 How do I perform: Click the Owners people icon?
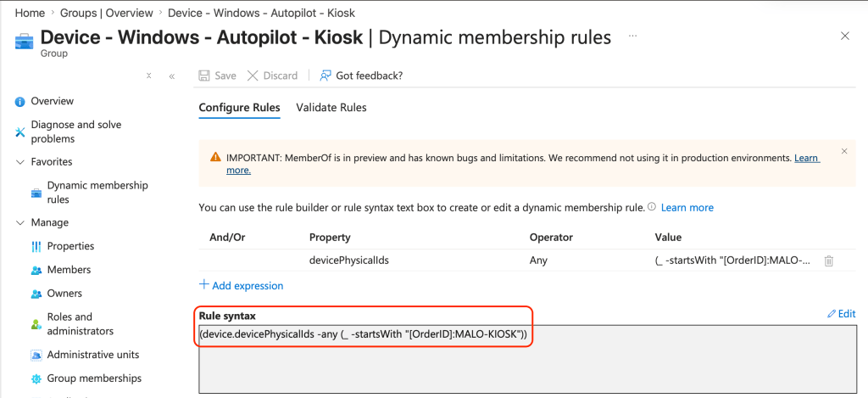(36, 294)
